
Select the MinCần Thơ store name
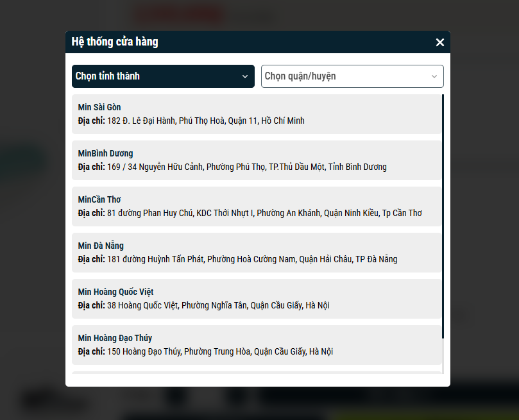99,199
